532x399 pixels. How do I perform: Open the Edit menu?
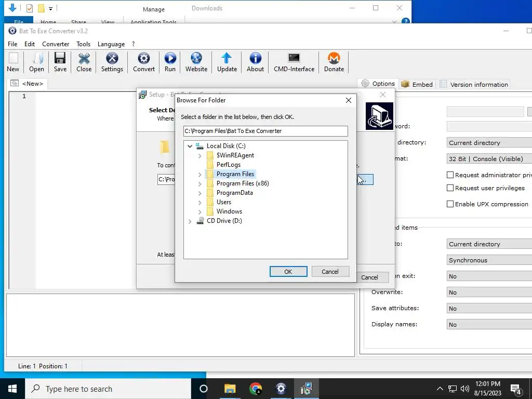pyautogui.click(x=30, y=44)
